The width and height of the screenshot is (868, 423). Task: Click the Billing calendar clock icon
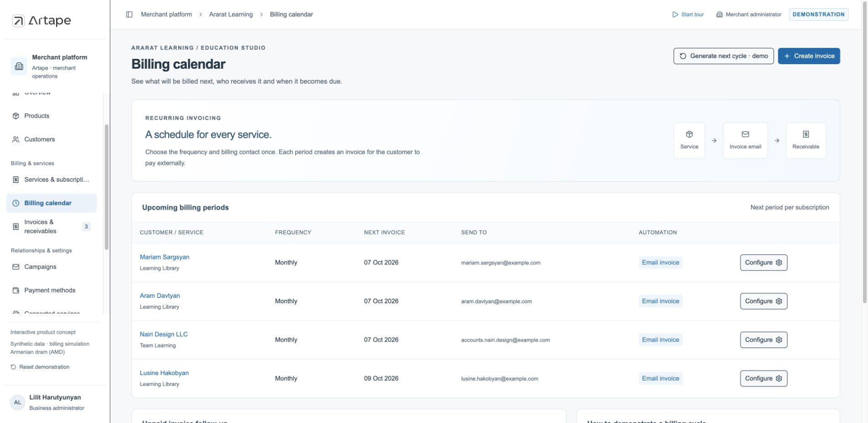16,204
